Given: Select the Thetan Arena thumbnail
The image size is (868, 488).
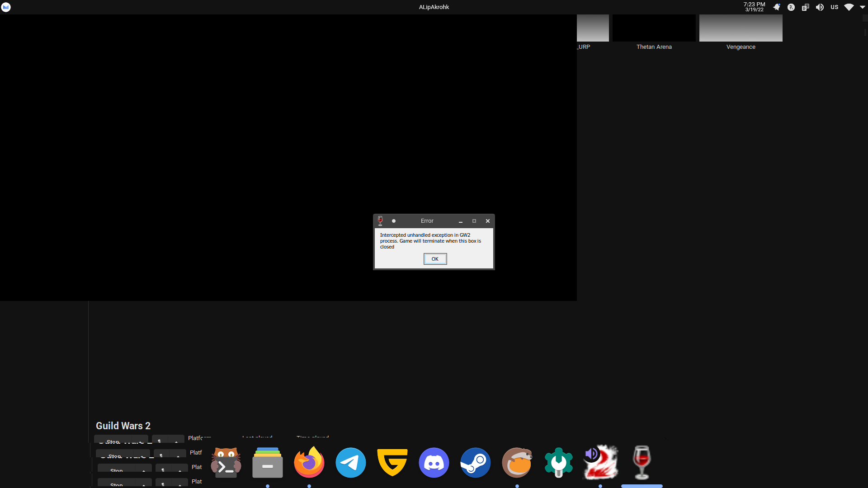Looking at the screenshot, I should point(654,28).
